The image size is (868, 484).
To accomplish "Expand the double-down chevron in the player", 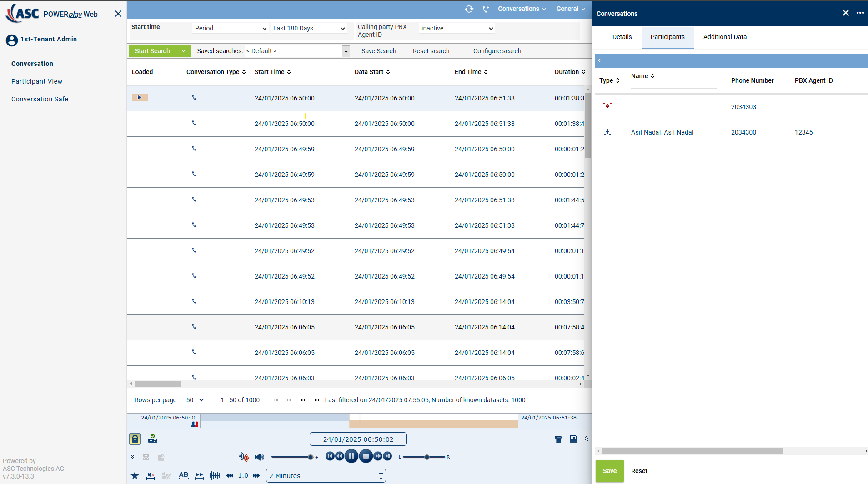I will [x=132, y=457].
